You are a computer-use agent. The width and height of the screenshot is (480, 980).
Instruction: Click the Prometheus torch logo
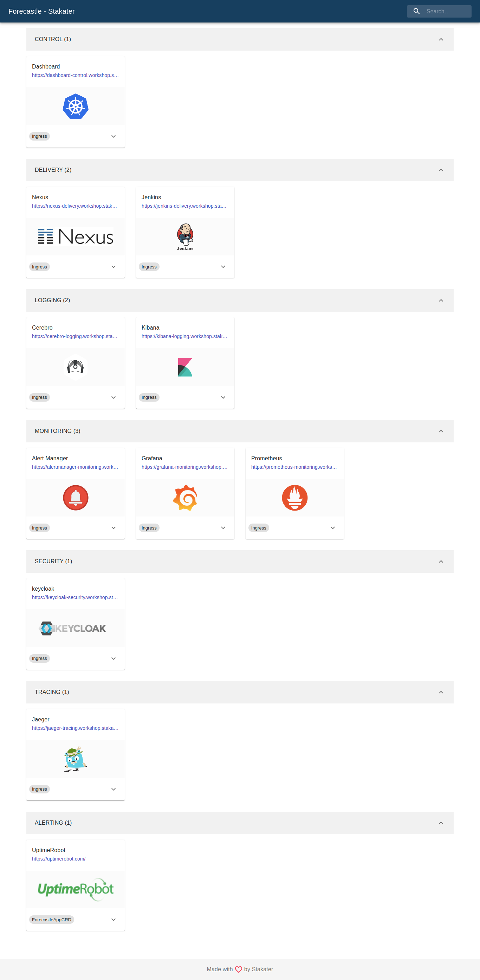point(295,498)
